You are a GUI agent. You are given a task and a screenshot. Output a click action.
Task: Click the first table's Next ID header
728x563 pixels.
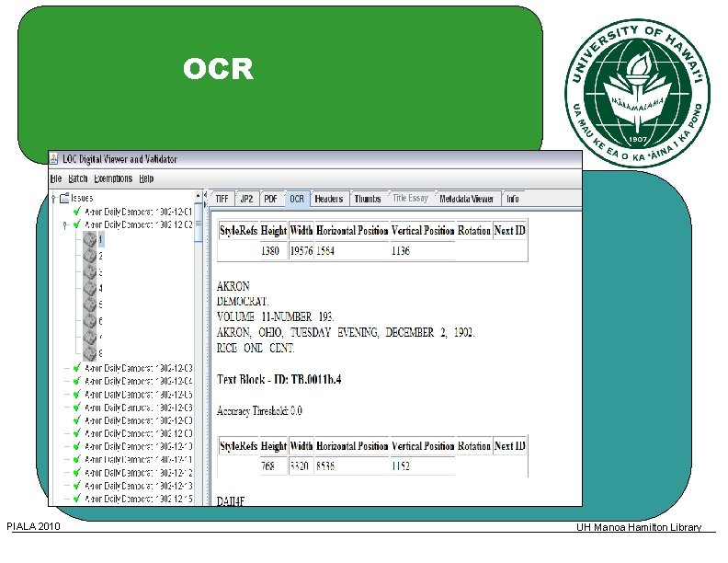510,230
